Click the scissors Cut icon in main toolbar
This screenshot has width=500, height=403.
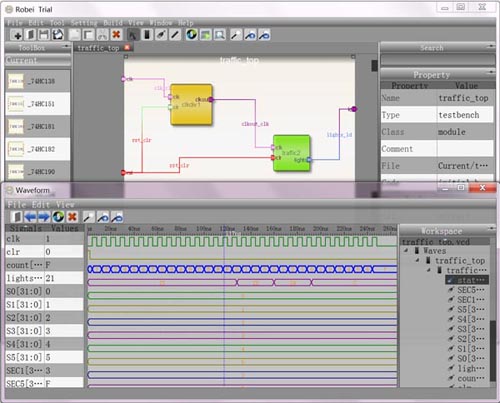pos(102,35)
